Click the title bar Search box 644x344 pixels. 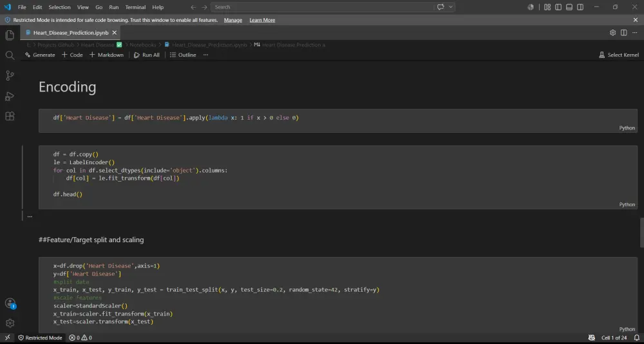[x=323, y=7]
